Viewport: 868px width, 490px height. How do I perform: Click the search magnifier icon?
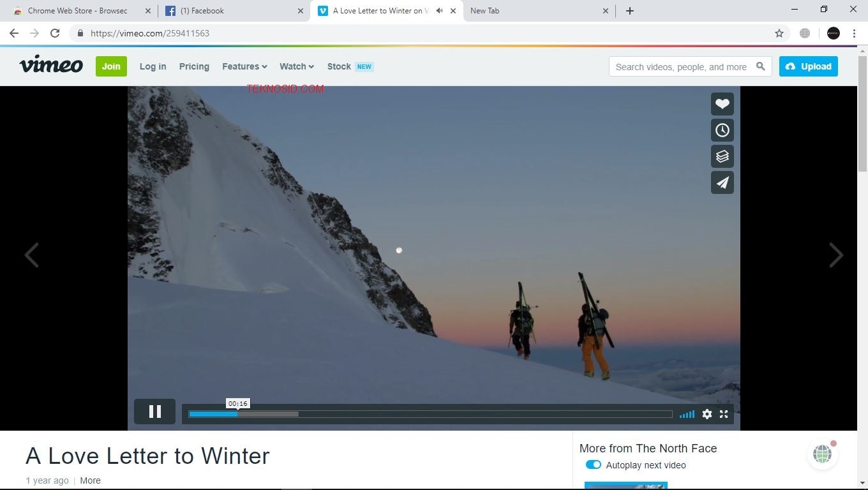tap(760, 66)
